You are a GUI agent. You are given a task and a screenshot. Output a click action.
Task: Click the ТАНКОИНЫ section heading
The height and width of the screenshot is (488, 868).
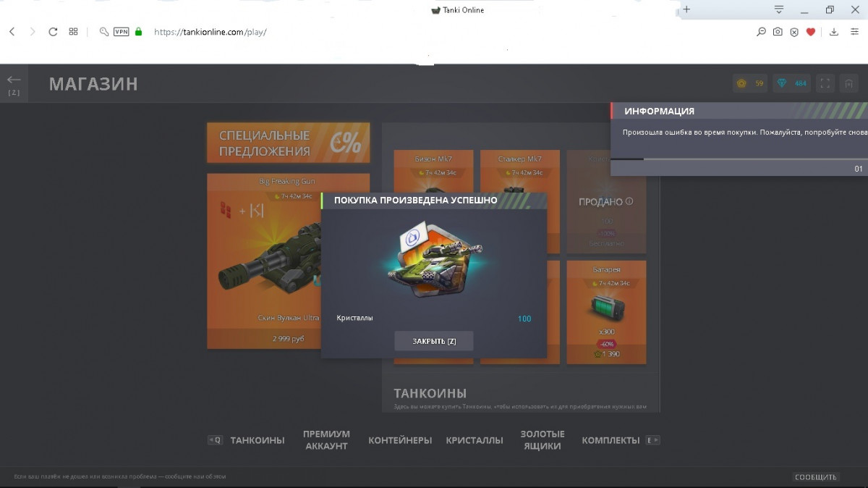[x=430, y=394]
